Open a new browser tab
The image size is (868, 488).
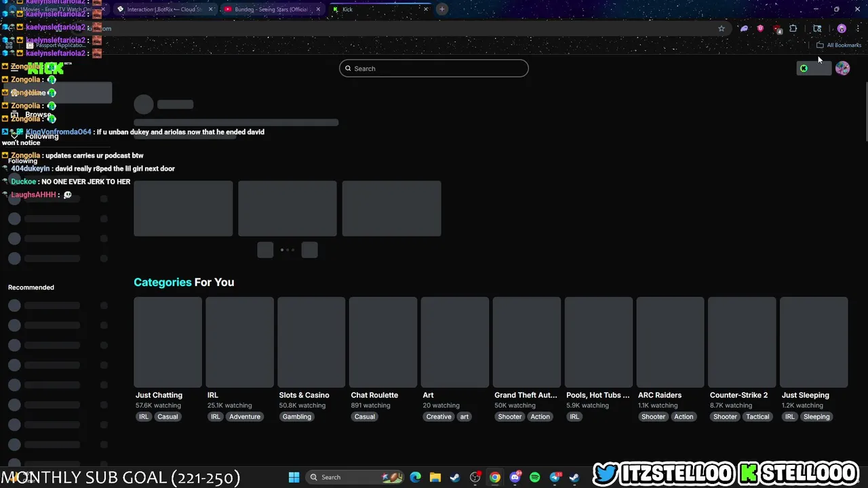coord(442,9)
